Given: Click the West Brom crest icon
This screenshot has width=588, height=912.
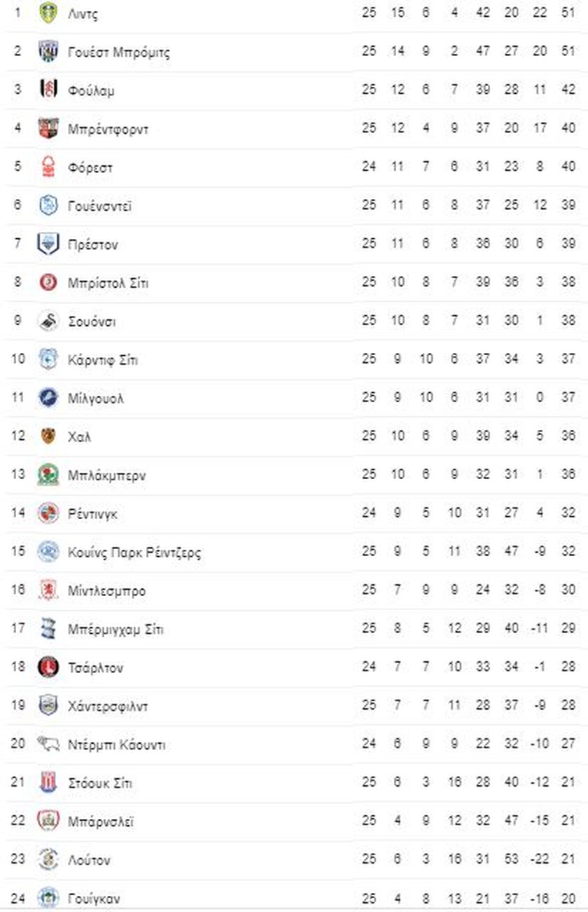Looking at the screenshot, I should 48,52.
